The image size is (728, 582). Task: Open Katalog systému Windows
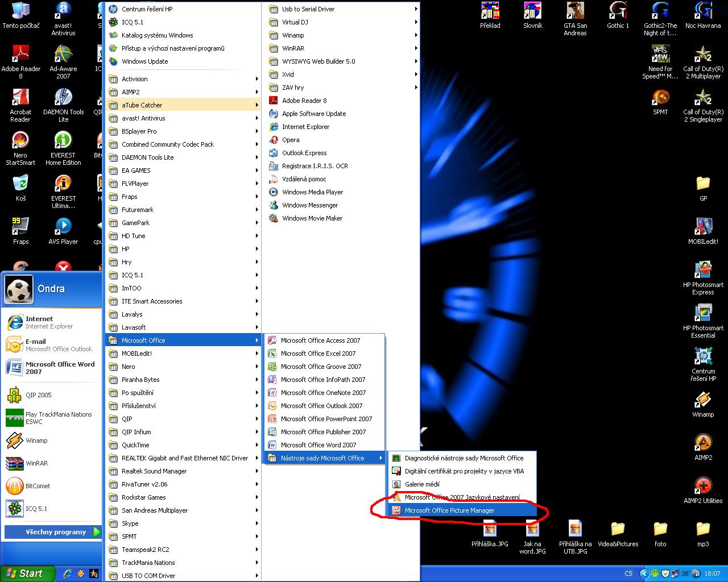[183, 35]
